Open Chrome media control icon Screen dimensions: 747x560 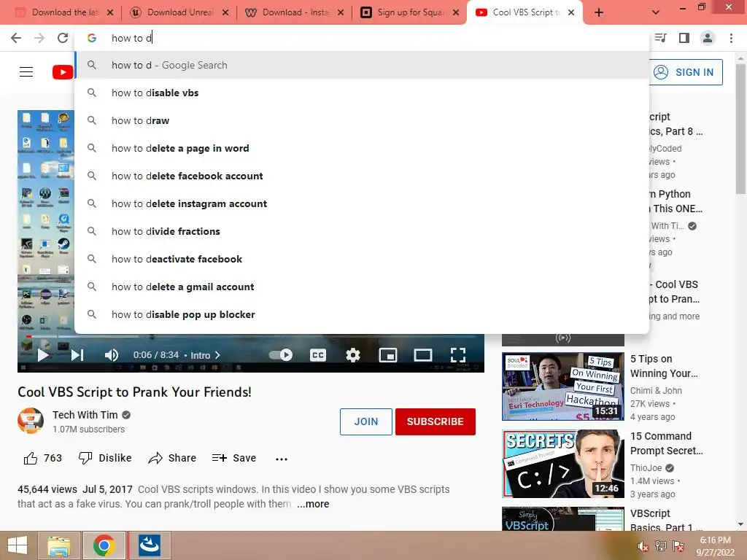[x=660, y=38]
